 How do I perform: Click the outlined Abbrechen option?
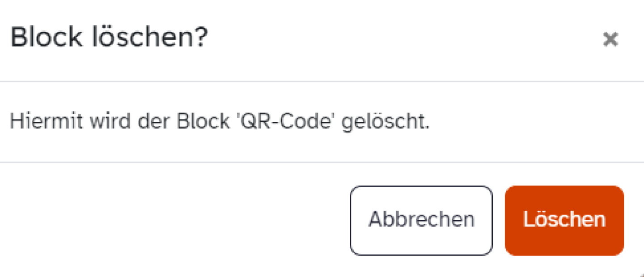point(421,219)
